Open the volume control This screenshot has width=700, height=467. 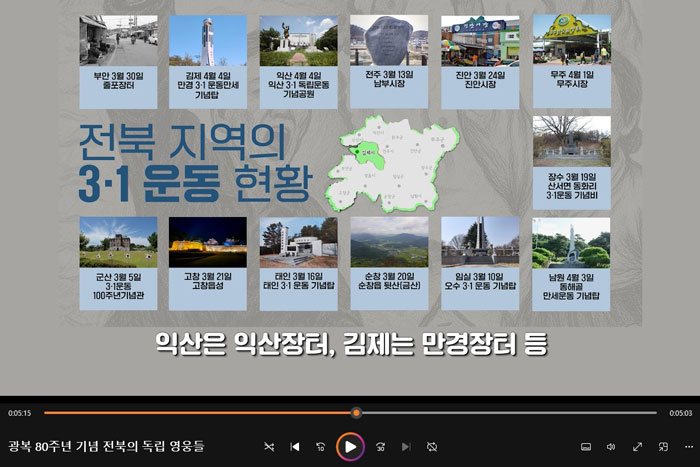pos(611,446)
